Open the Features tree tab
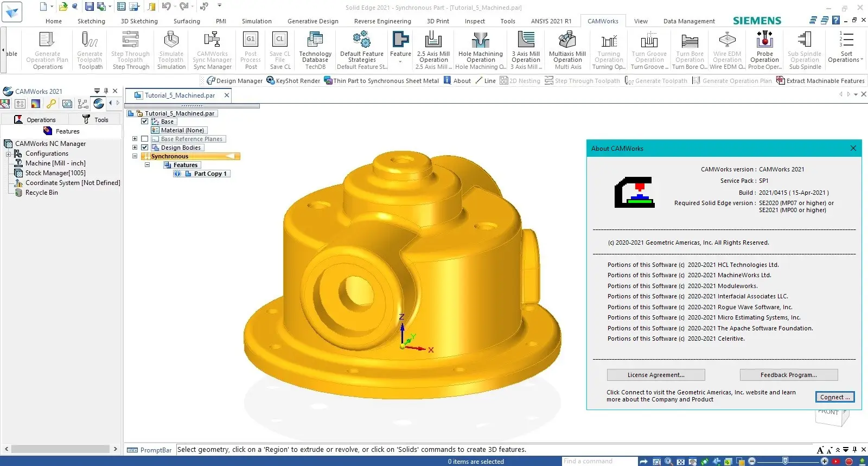Screen dimensions: 868x466 61,131
